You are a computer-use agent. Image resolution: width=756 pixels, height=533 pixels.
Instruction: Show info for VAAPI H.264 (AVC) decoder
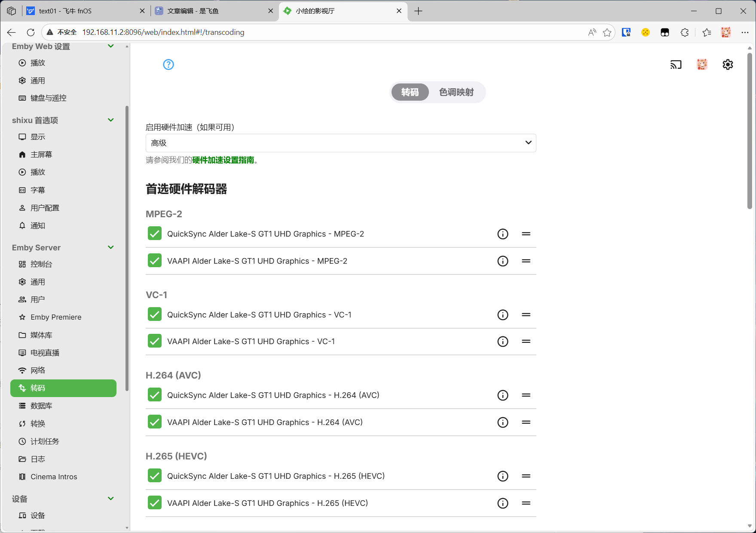coord(502,422)
